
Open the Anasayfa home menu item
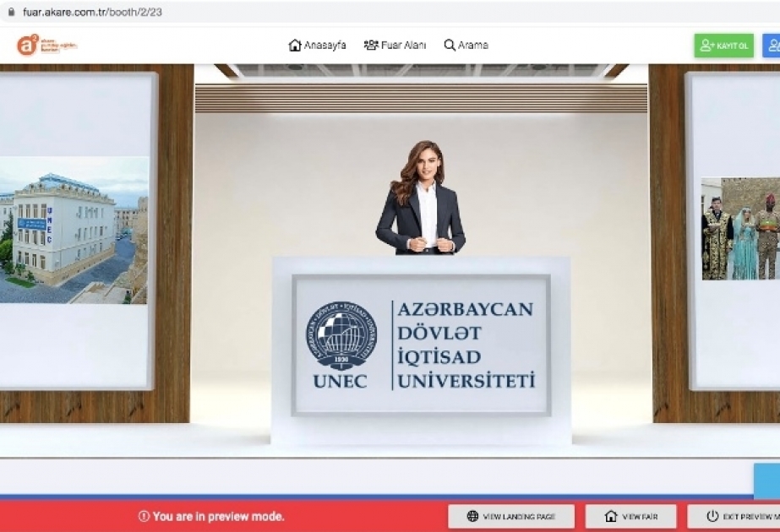[x=318, y=46]
